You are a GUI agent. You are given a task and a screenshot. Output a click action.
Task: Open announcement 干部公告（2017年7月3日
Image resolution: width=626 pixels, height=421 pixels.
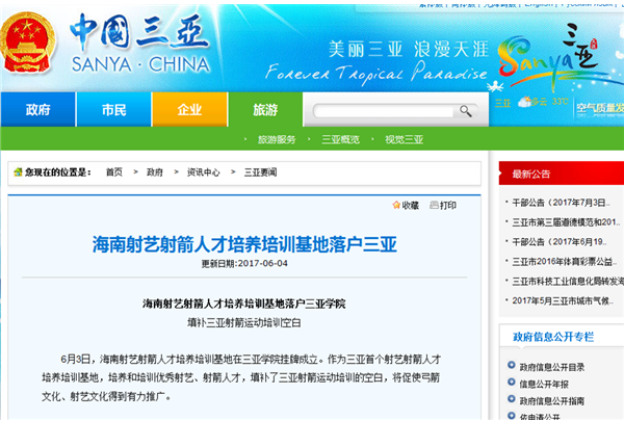pyautogui.click(x=561, y=203)
